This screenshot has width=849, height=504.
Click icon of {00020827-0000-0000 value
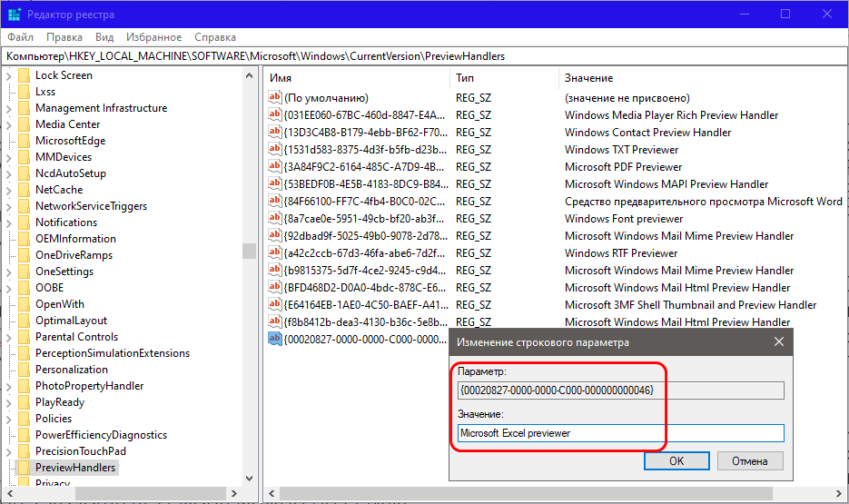pos(275,340)
